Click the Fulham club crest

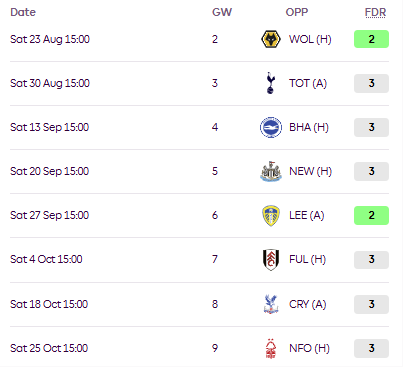pos(271,260)
